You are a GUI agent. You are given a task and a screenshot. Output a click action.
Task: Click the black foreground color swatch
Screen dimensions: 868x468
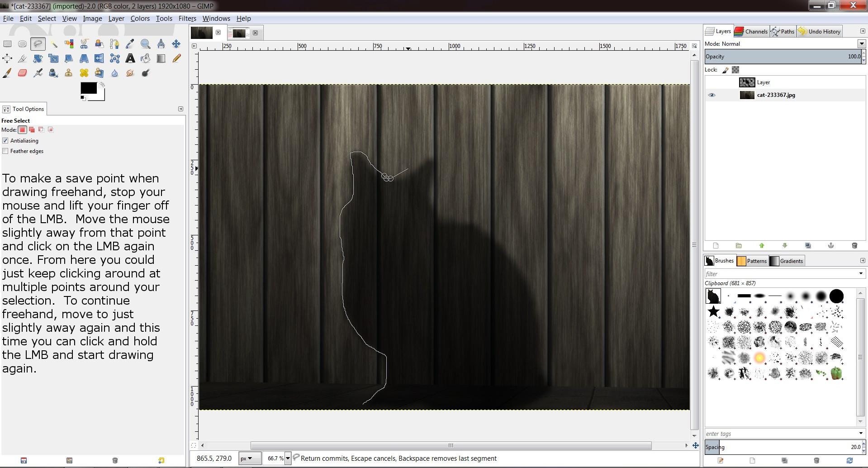click(x=88, y=88)
